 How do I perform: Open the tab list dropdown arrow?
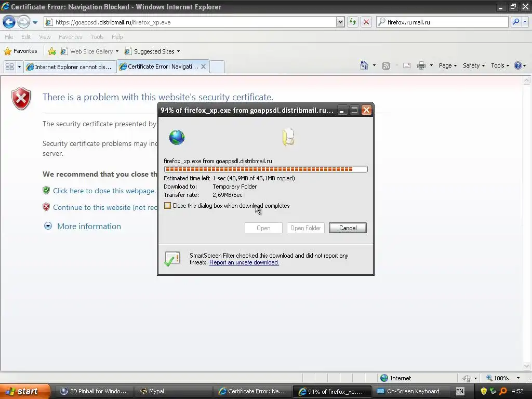click(x=19, y=67)
